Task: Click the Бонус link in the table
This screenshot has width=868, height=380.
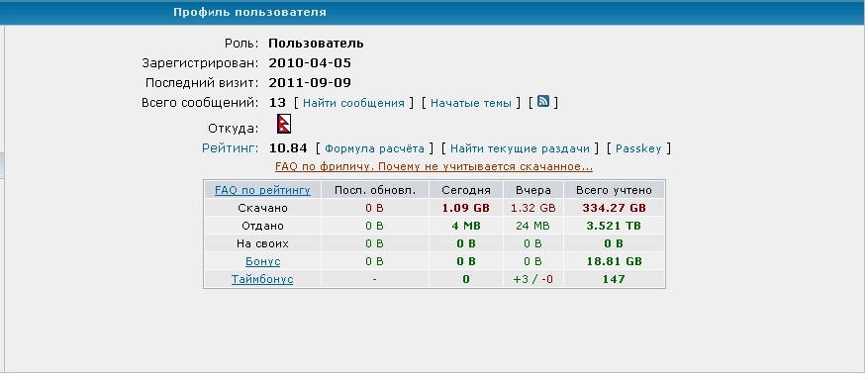Action: [x=263, y=261]
